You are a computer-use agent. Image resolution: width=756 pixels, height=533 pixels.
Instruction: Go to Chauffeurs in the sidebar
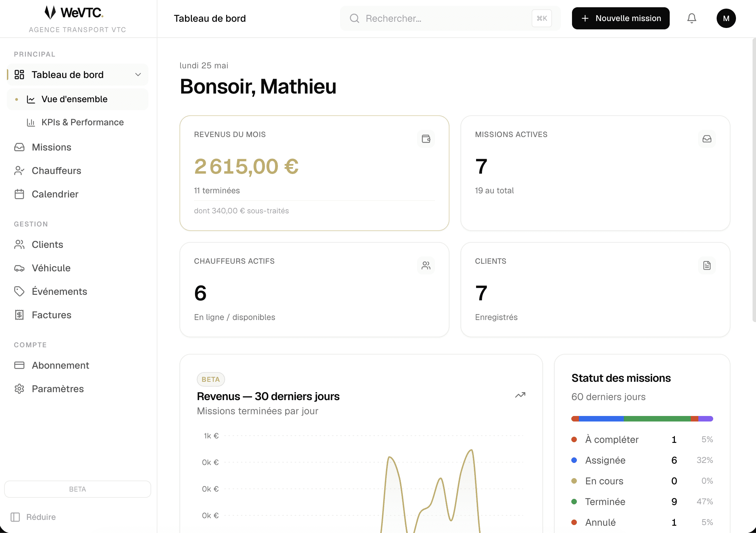coord(78,171)
